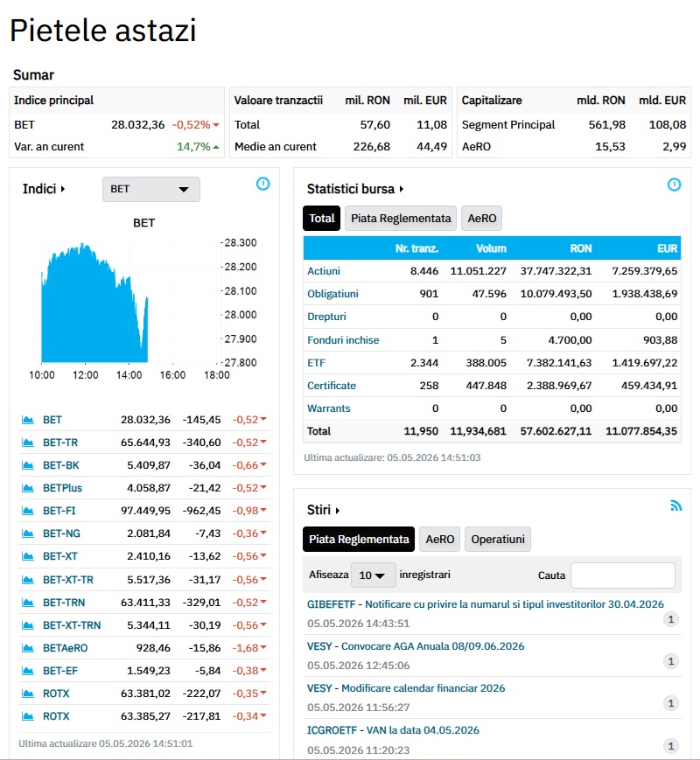Switch to the Piata Reglementata statistics tab
700x760 pixels.
pyautogui.click(x=401, y=219)
